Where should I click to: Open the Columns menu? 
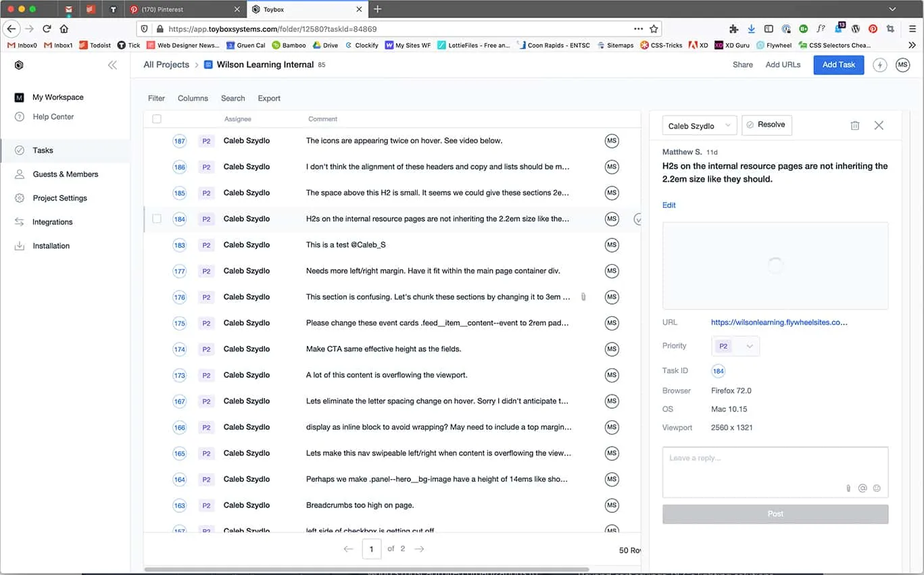pyautogui.click(x=193, y=99)
